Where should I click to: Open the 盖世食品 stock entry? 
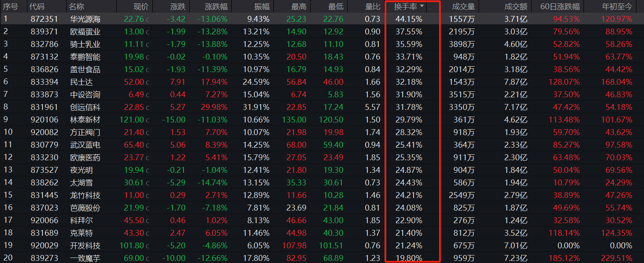point(85,69)
